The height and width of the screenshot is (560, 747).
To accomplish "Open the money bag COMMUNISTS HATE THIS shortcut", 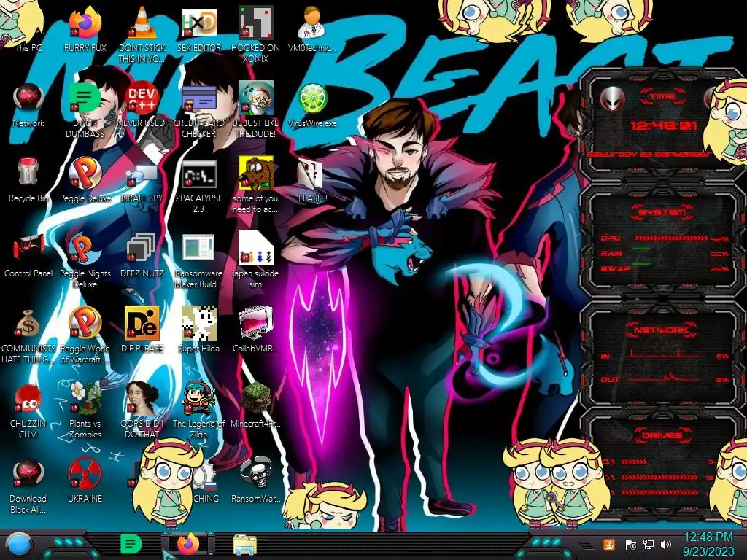I will (x=28, y=324).
